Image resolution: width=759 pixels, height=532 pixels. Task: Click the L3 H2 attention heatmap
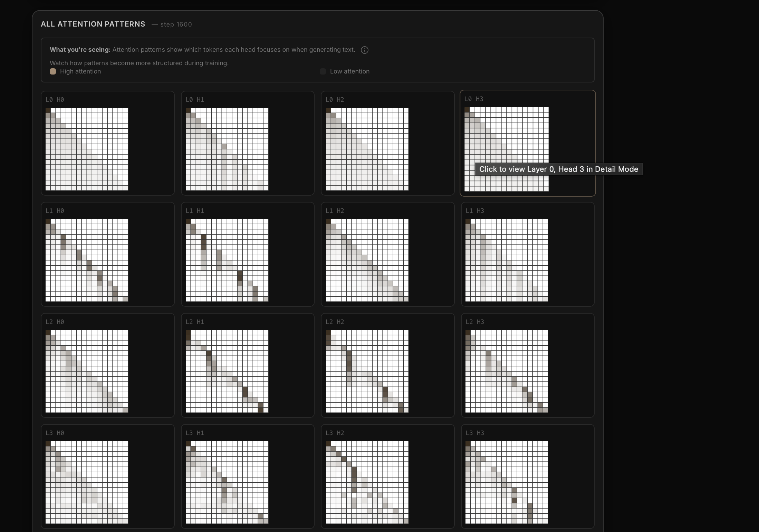pyautogui.click(x=367, y=482)
